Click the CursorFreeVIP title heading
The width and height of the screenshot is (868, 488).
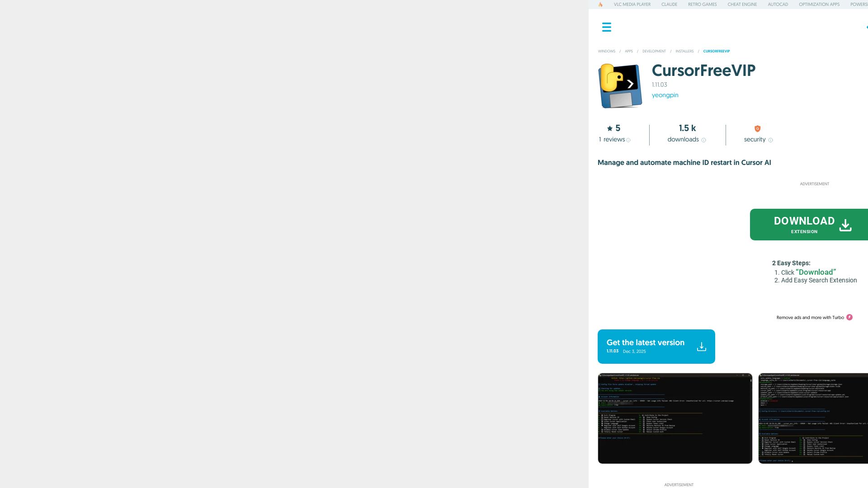(703, 70)
